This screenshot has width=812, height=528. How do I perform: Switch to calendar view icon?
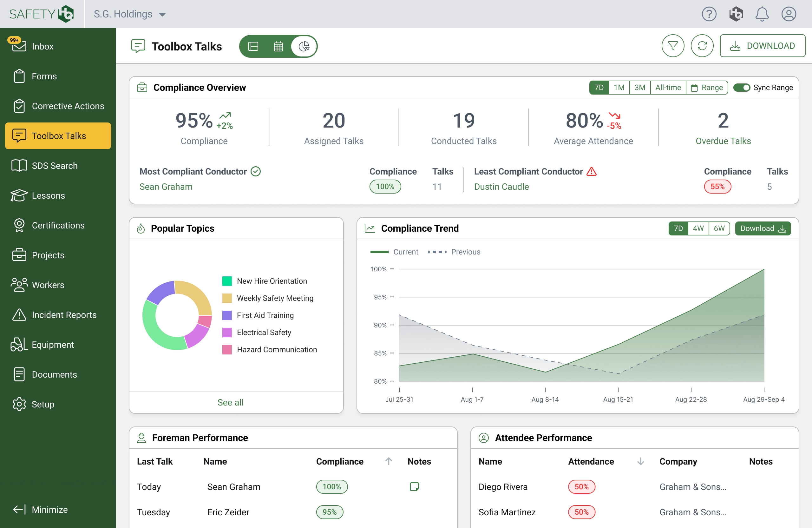pyautogui.click(x=278, y=46)
